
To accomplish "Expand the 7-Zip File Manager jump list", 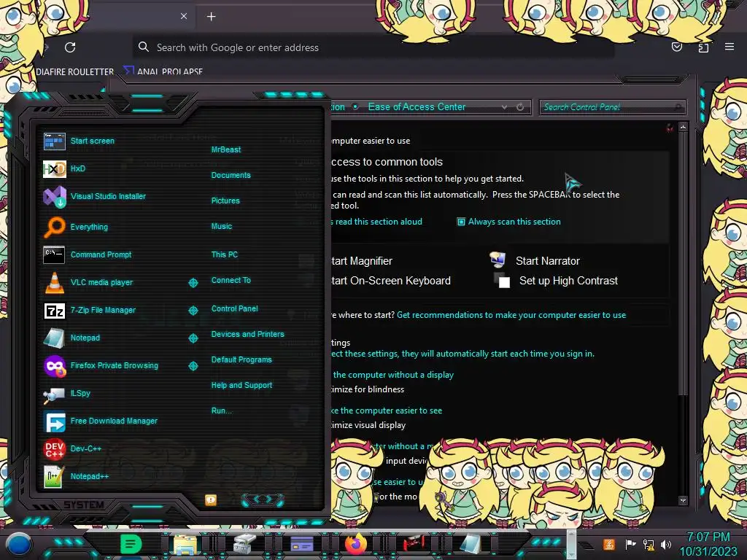I will tap(193, 311).
